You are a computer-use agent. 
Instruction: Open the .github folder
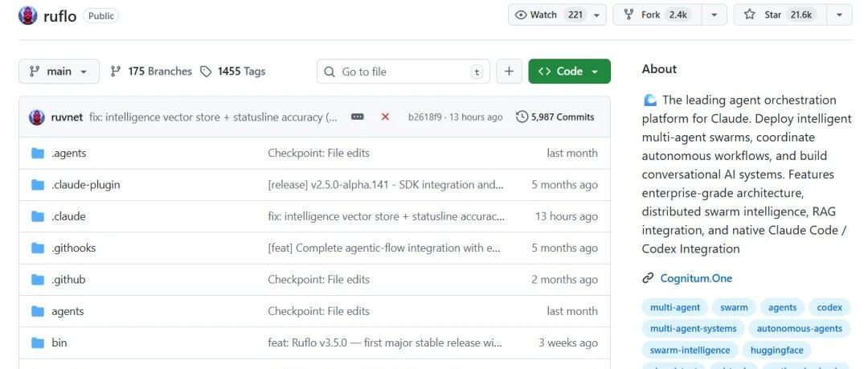68,280
